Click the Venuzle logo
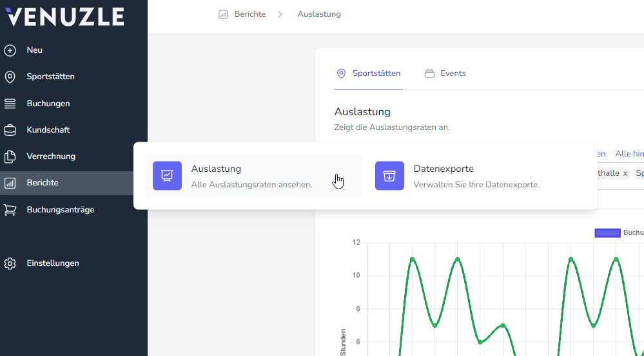The width and height of the screenshot is (644, 356). [x=64, y=17]
